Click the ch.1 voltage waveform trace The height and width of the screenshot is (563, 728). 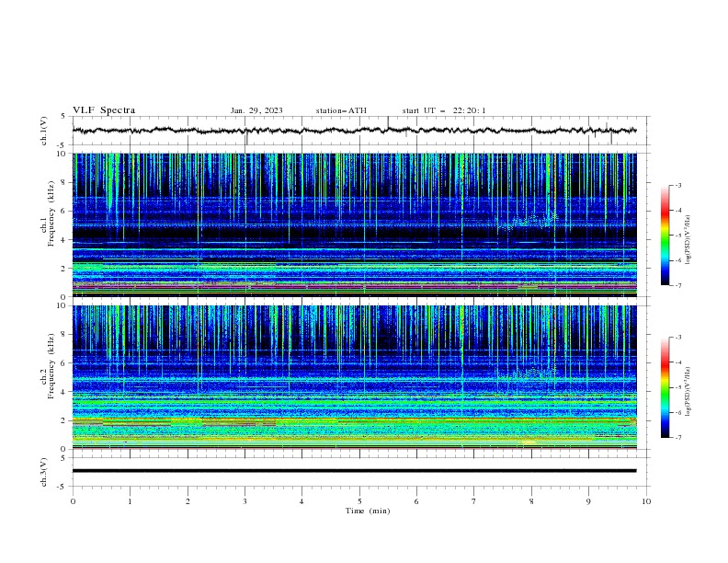(x=354, y=131)
